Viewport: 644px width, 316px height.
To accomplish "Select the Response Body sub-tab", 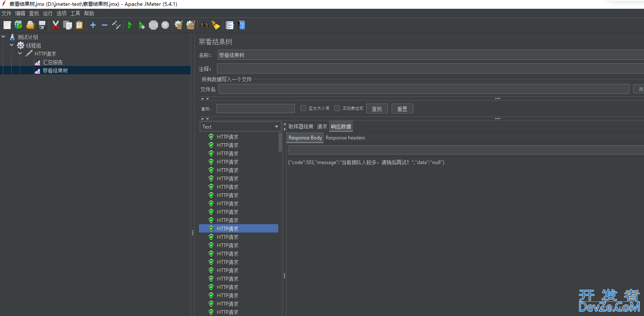I will coord(305,138).
